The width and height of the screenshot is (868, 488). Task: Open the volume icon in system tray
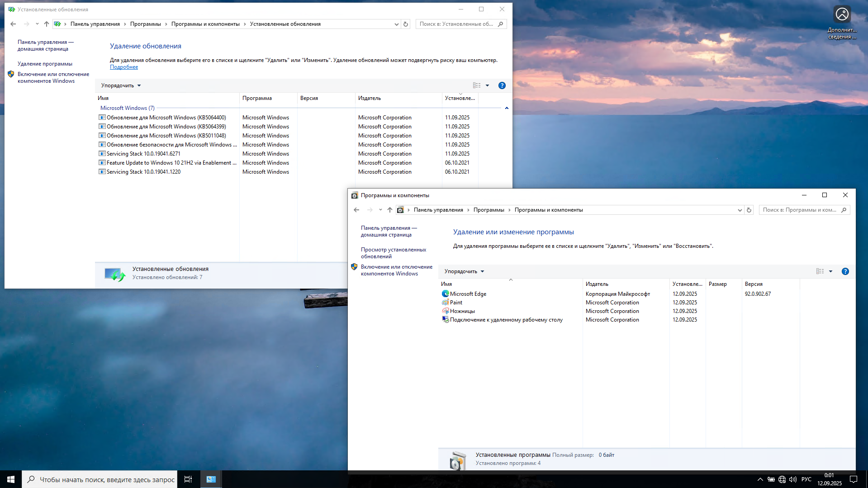click(793, 479)
